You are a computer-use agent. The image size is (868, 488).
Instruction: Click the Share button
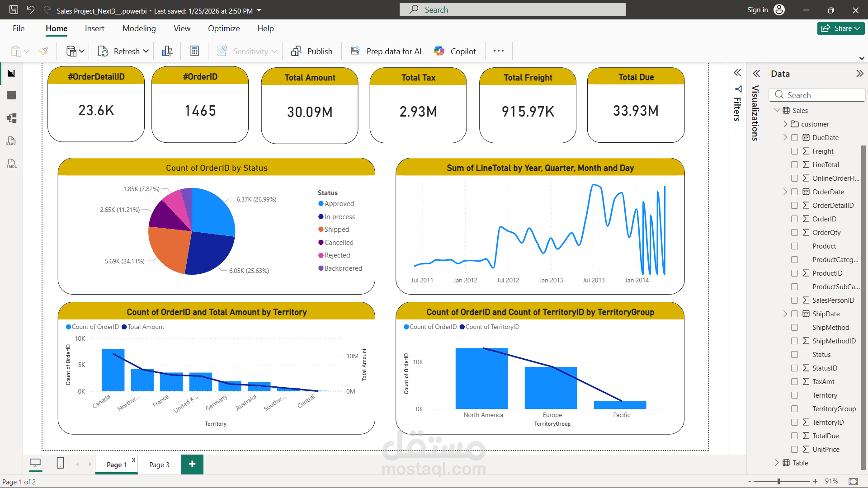(x=840, y=28)
